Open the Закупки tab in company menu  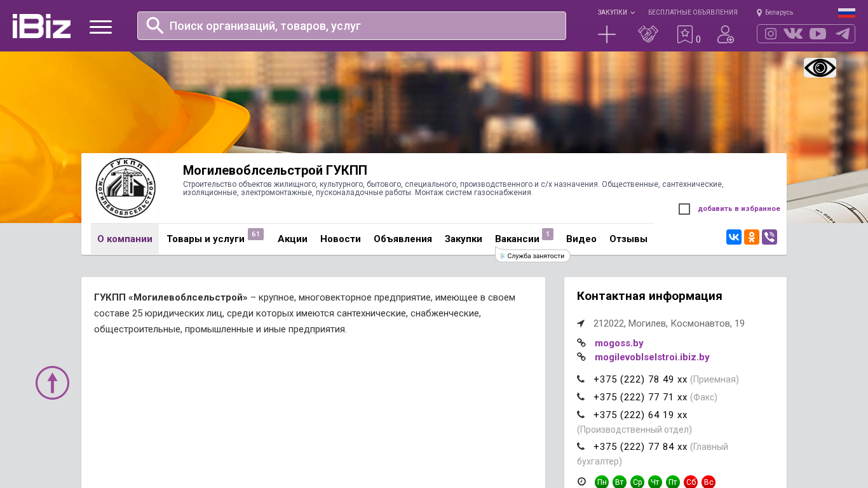tap(463, 239)
